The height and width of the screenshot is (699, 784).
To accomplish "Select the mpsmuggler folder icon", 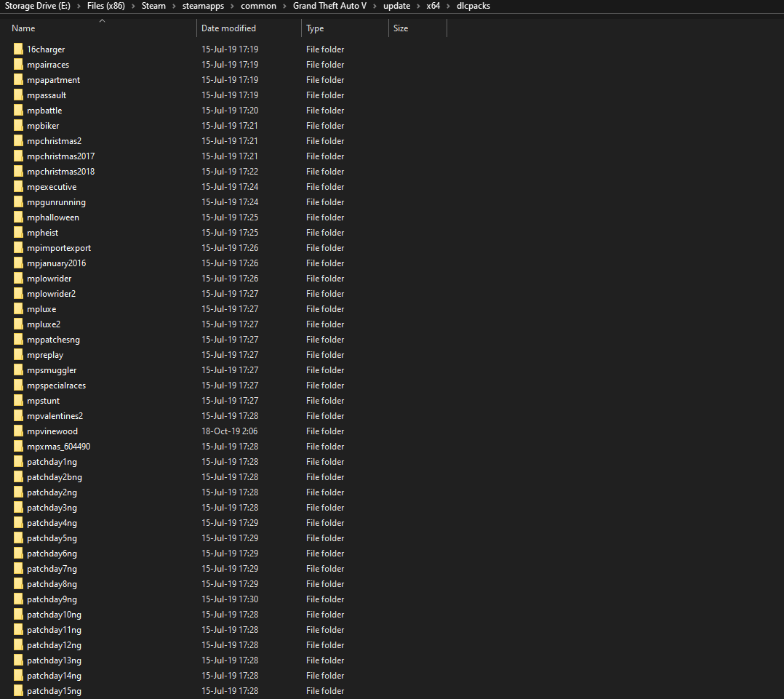I will coord(18,370).
